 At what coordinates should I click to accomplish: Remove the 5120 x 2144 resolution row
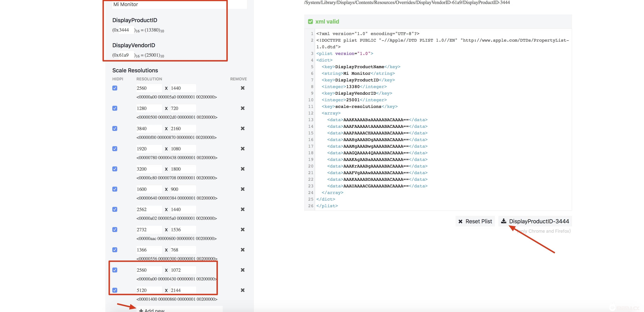[x=242, y=290]
